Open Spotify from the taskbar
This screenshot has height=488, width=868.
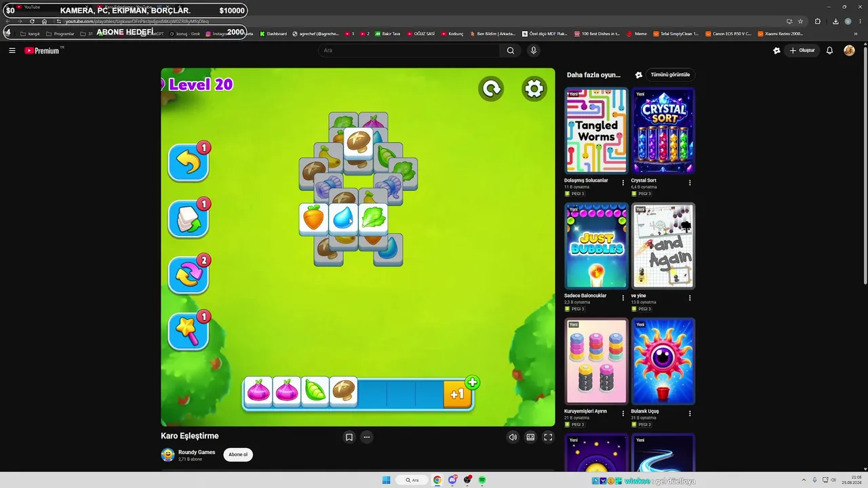pyautogui.click(x=482, y=480)
